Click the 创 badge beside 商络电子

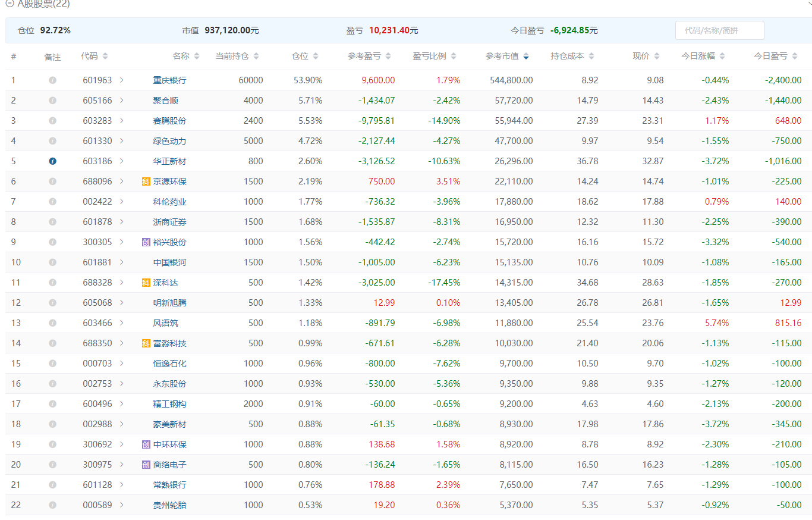pos(146,465)
